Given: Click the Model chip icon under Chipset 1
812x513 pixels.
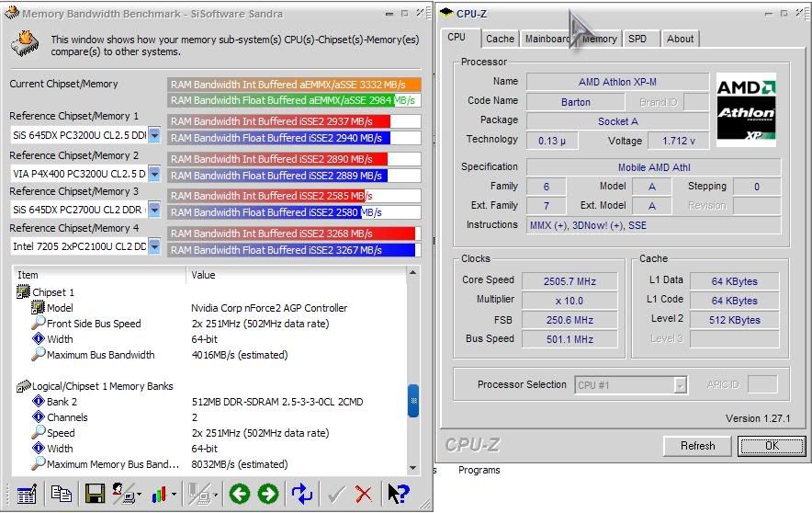Looking at the screenshot, I should pos(38,308).
